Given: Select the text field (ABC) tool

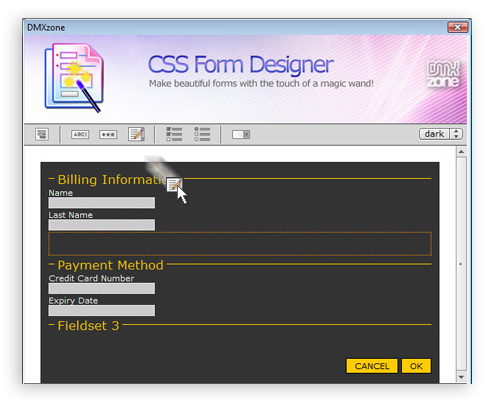Looking at the screenshot, I should tap(80, 134).
